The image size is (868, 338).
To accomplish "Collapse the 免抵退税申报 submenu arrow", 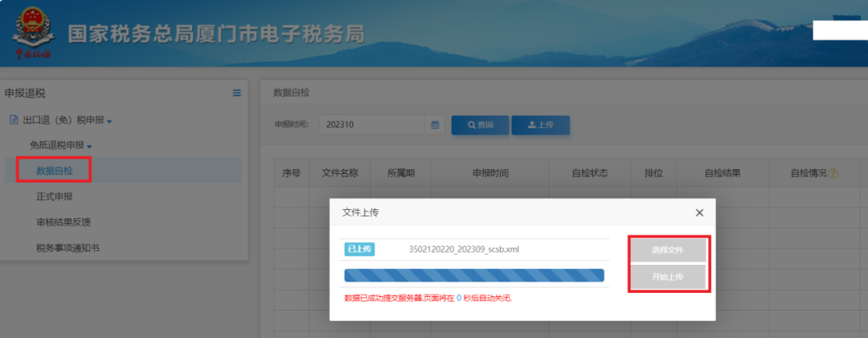I will point(89,146).
